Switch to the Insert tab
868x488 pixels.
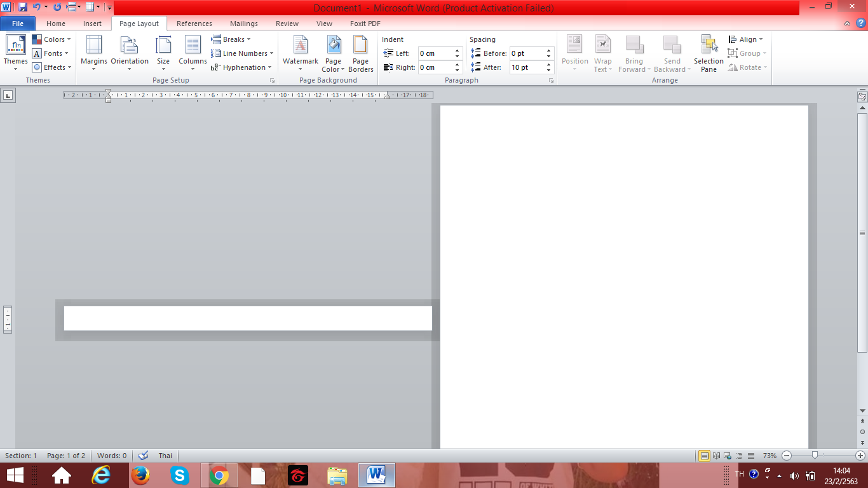click(92, 24)
